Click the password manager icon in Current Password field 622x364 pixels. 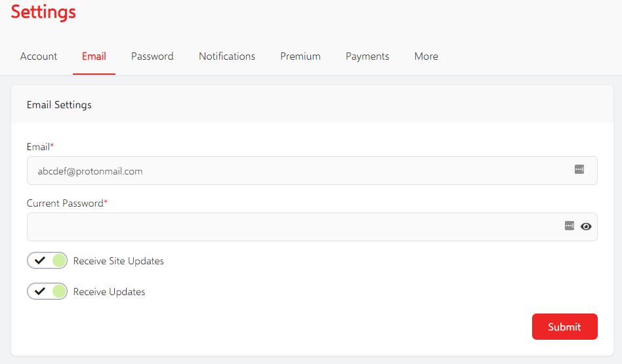tap(570, 226)
